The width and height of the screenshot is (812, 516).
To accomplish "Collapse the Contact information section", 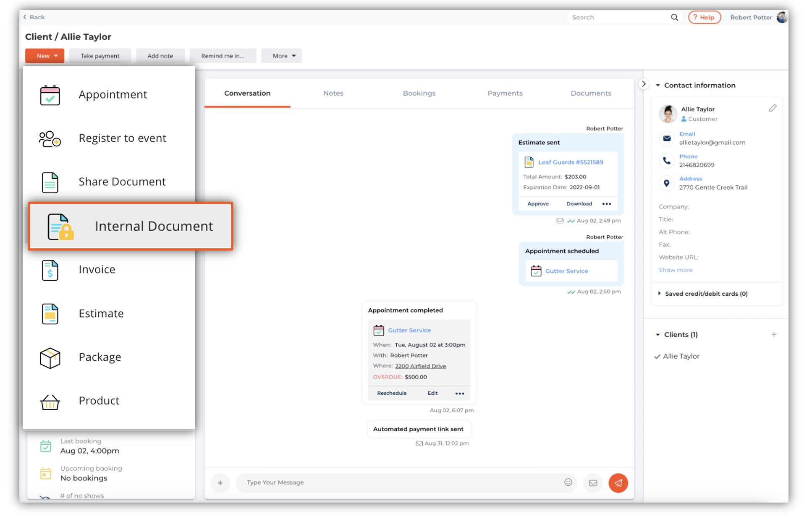I will pyautogui.click(x=657, y=85).
